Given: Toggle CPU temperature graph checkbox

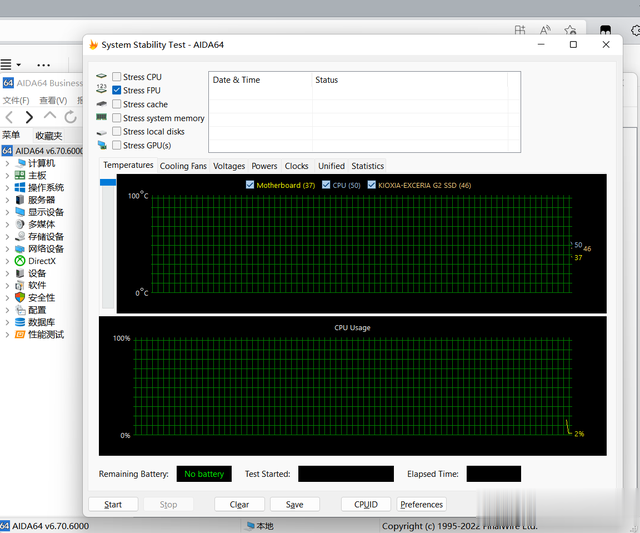Looking at the screenshot, I should click(x=326, y=185).
